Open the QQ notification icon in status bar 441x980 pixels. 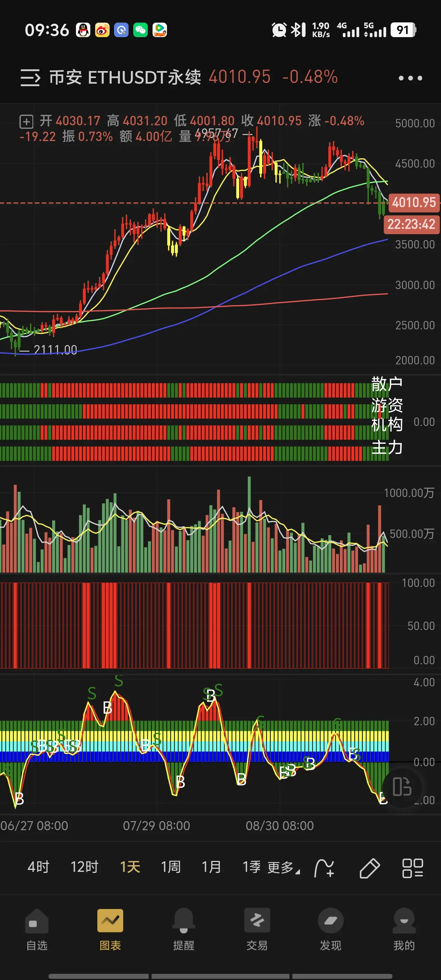click(83, 30)
